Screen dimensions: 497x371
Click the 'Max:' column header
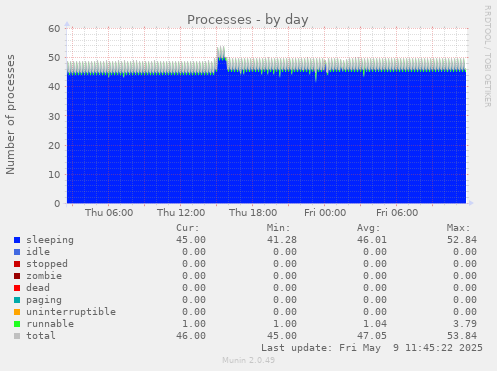(x=458, y=228)
